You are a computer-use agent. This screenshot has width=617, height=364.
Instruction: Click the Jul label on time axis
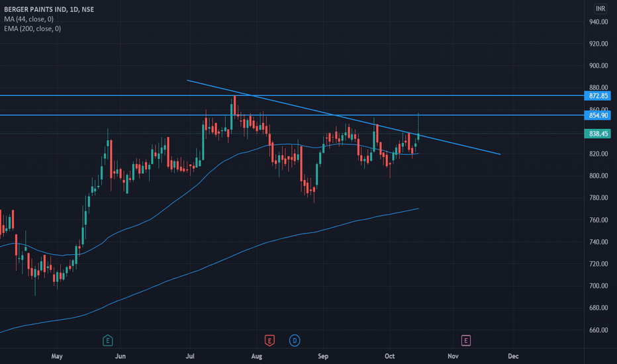pyautogui.click(x=190, y=356)
